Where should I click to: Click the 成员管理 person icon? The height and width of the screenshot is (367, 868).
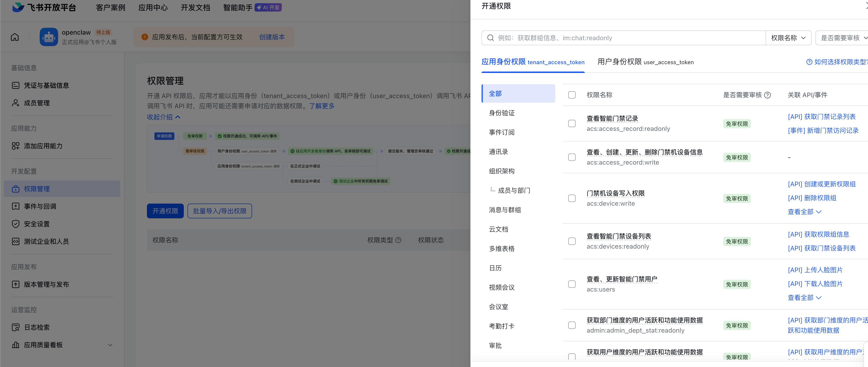(x=15, y=103)
